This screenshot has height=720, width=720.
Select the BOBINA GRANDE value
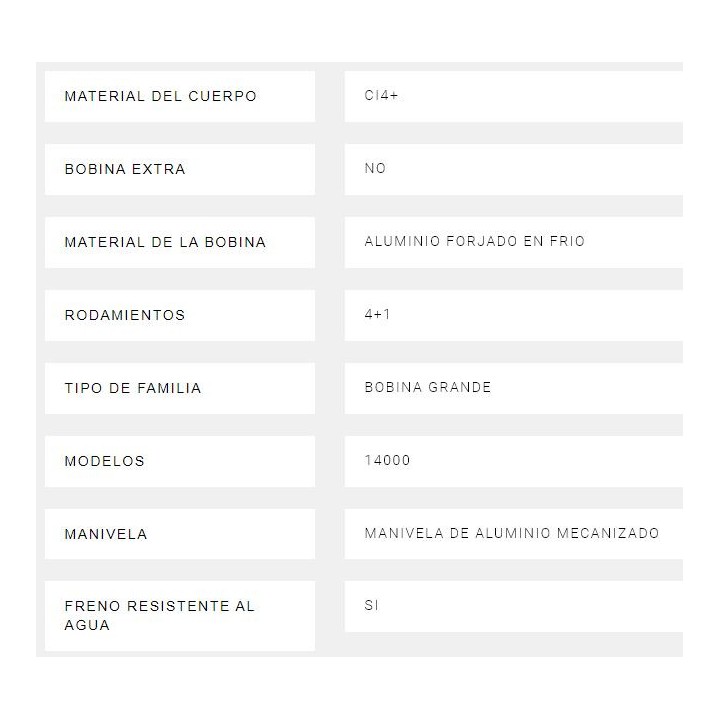click(428, 387)
